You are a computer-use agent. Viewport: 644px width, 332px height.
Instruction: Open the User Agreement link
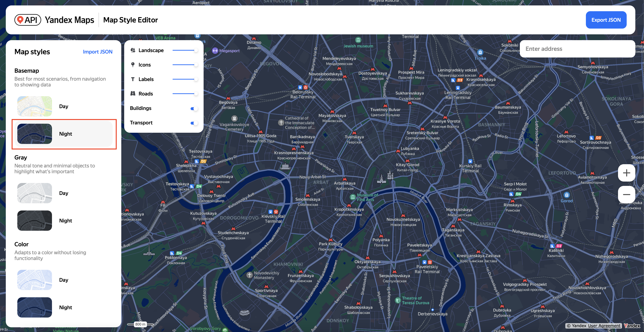coord(604,325)
